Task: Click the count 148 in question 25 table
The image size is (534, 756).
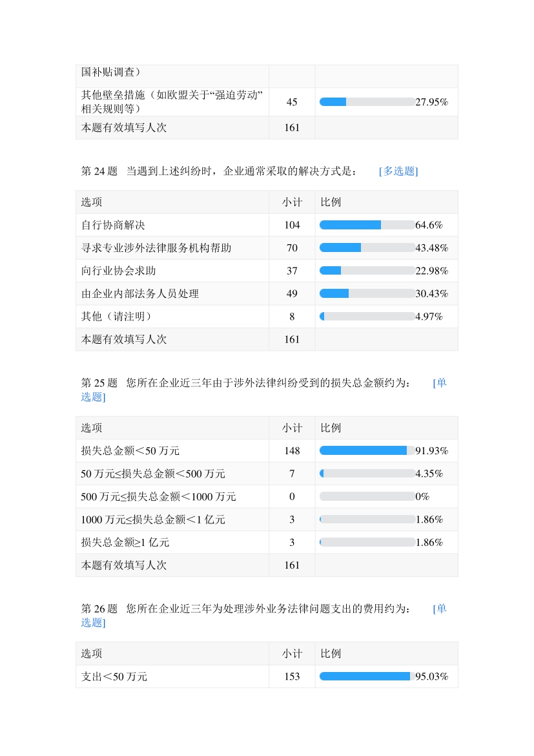Action: click(292, 450)
